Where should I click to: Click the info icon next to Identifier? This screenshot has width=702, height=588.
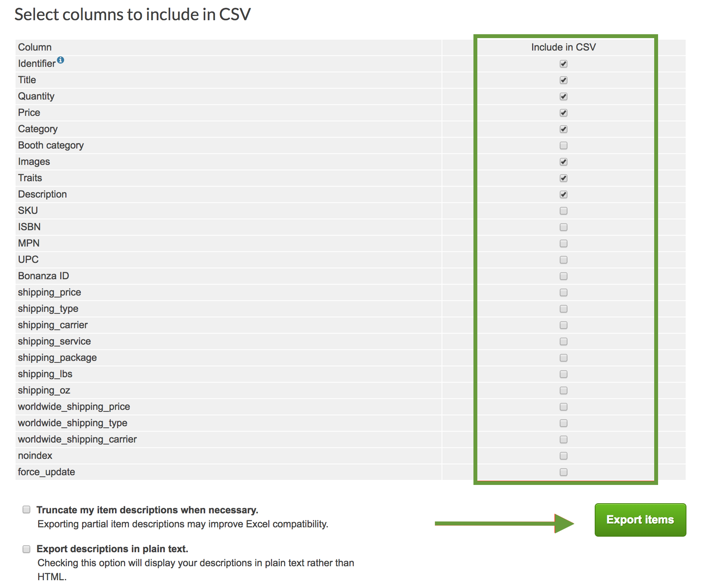(x=61, y=60)
